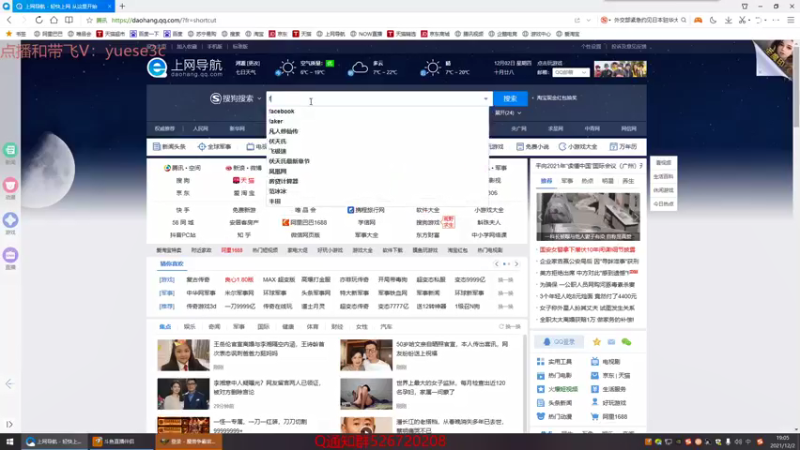Image resolution: width=800 pixels, height=450 pixels.
Task: Open the scissors screenshot tool
Action: 742,20
